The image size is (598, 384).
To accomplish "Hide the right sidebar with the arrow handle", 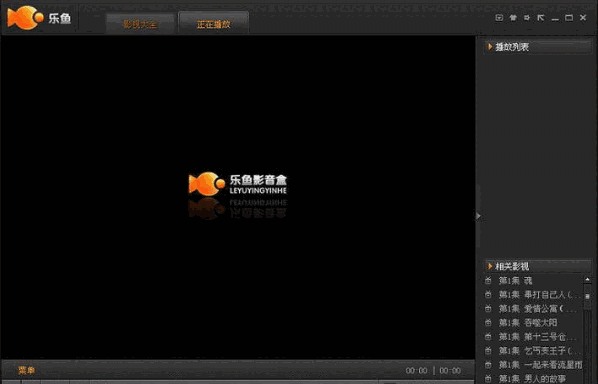I will pos(478,216).
